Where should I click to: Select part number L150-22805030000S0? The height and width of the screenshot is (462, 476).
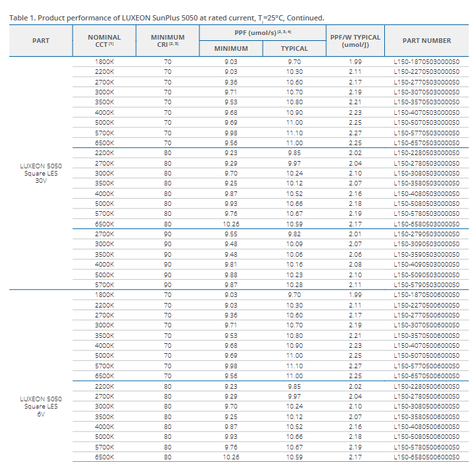(426, 153)
